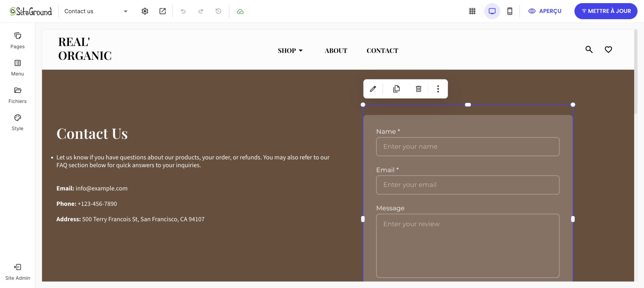Click the CONTACT menu item
The image size is (644, 288).
[382, 50]
